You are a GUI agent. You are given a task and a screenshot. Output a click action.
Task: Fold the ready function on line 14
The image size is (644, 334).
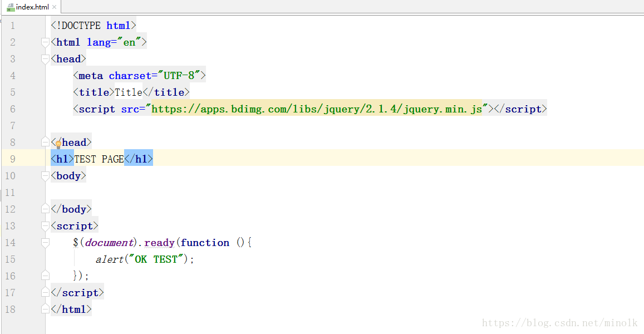46,243
